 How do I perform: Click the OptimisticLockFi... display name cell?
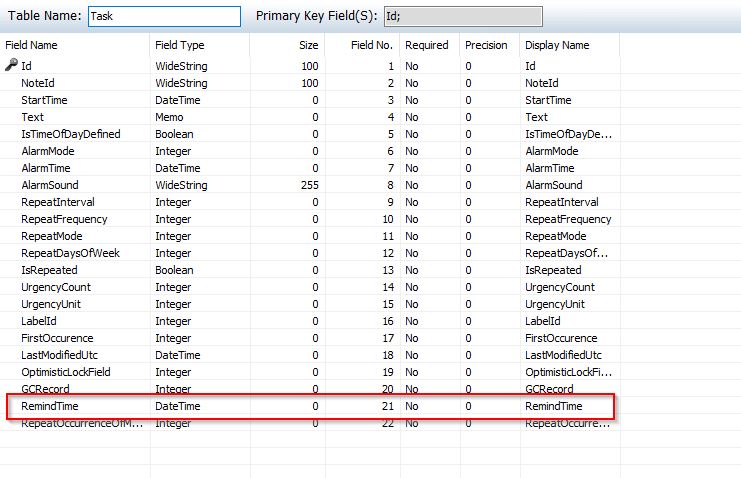tap(569, 373)
